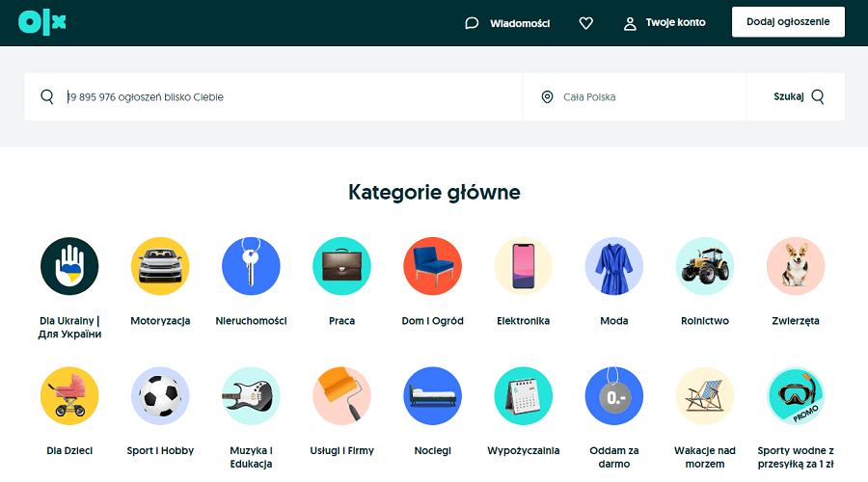Click the Muzyka i Edukacja label

252,457
